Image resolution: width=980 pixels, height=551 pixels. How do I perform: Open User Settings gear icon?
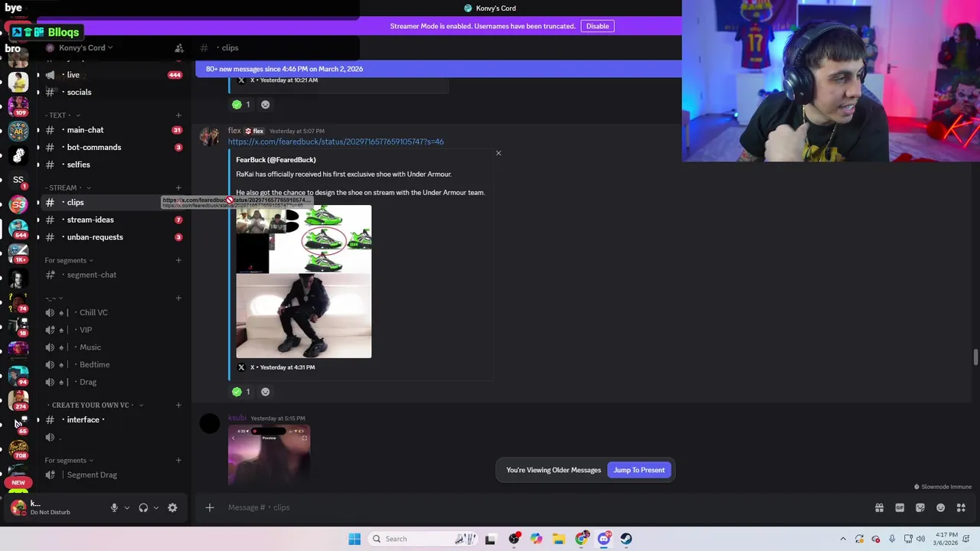(x=172, y=507)
